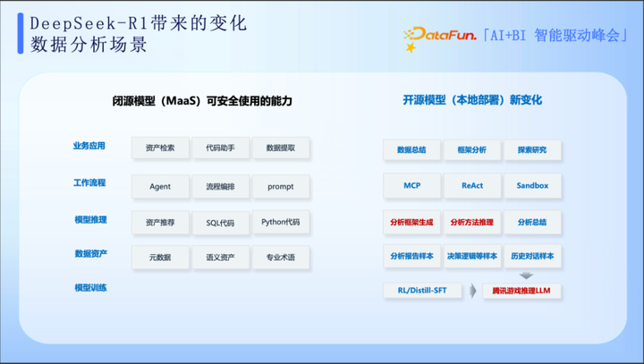Click the 数据提取 box
Image resolution: width=644 pixels, height=364 pixels.
tap(281, 148)
